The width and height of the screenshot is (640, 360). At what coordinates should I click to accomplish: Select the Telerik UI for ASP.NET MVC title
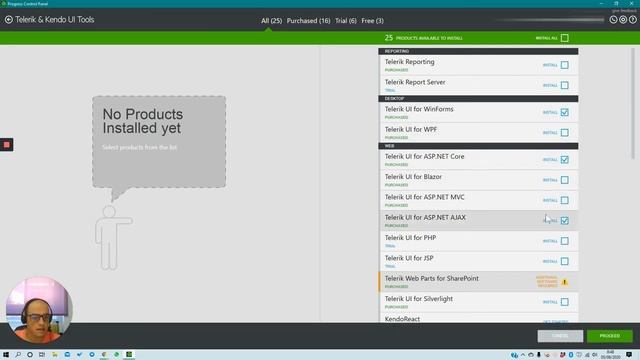pos(424,197)
